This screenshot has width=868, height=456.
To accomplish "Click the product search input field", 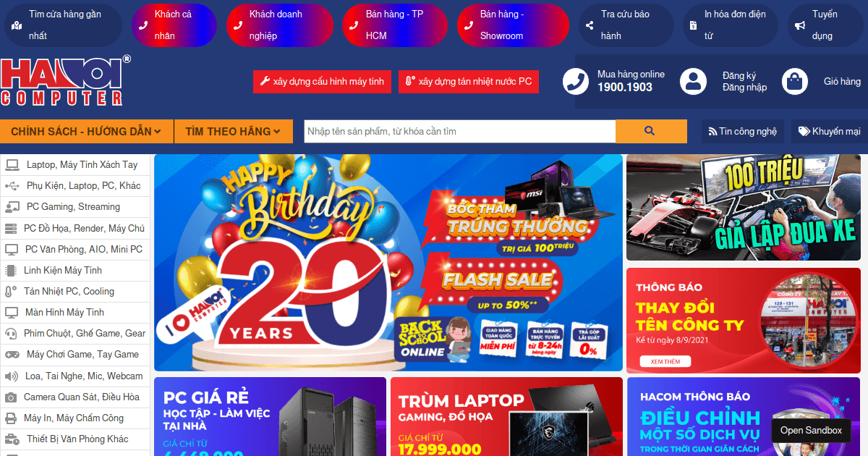I will tap(460, 131).
